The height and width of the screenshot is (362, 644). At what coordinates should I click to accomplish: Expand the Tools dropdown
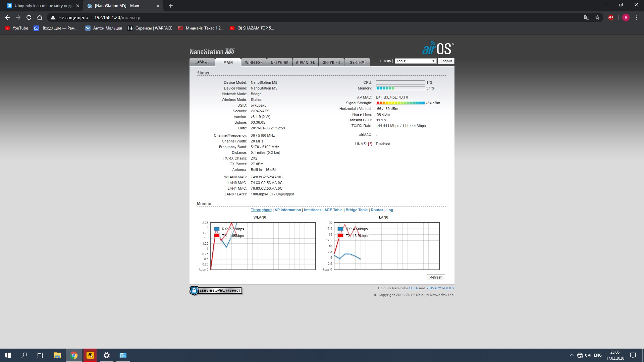[x=416, y=61]
